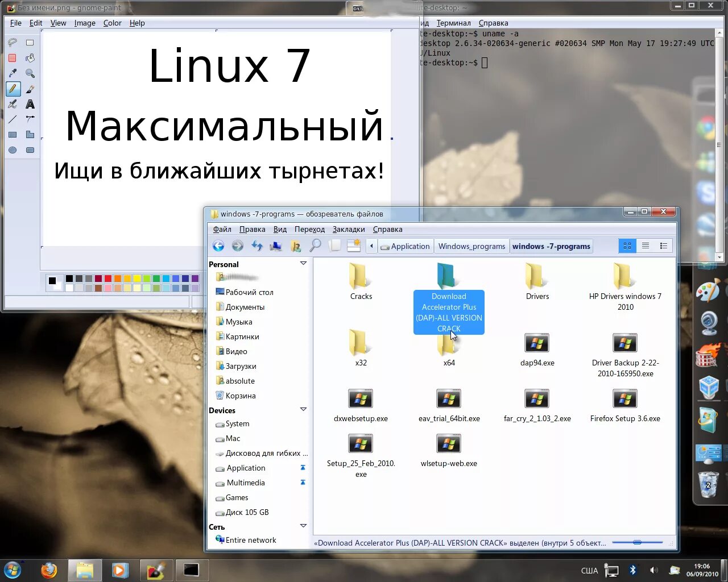Switch file browser to icon view

627,246
